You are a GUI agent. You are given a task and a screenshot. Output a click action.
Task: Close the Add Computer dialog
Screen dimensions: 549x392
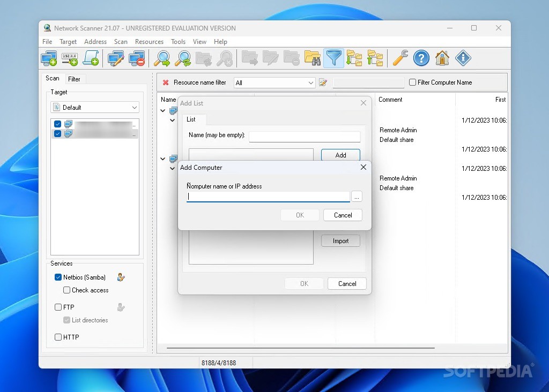363,167
